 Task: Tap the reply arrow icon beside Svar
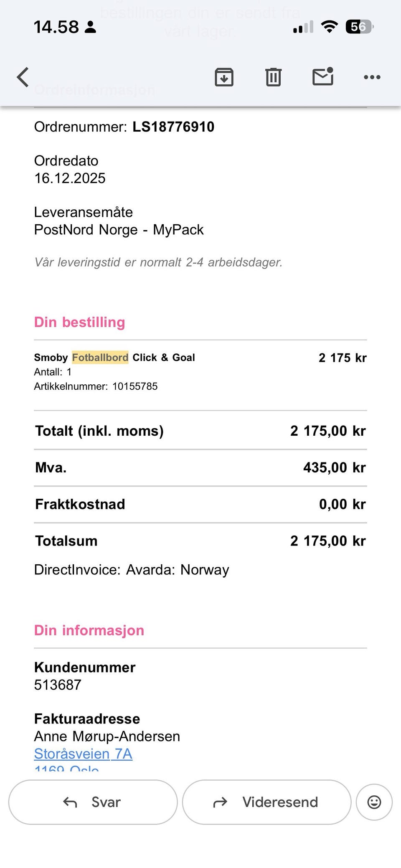[70, 802]
